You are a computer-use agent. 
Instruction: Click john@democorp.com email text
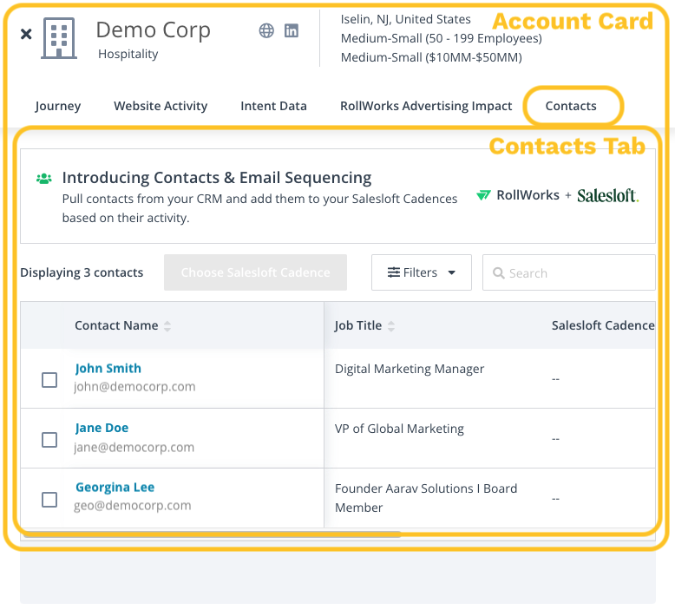pos(134,387)
